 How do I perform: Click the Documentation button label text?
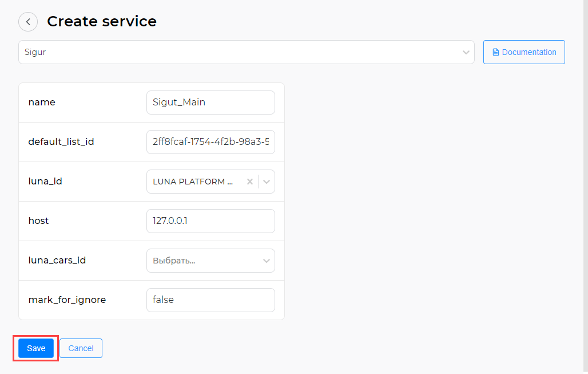pos(529,52)
